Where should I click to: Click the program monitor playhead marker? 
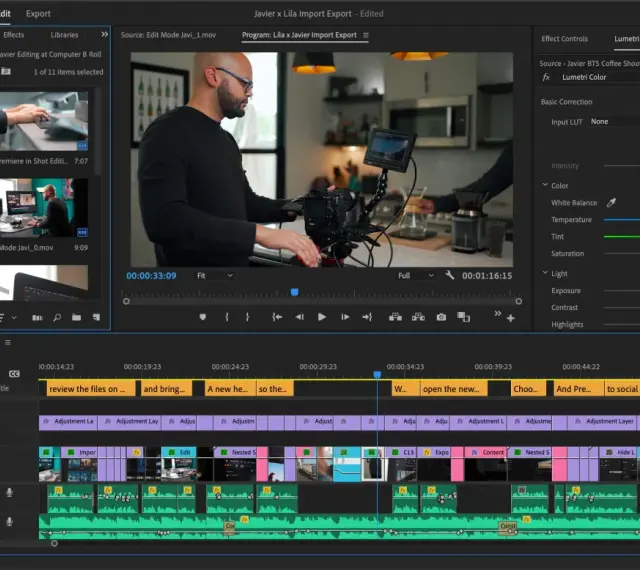pyautogui.click(x=294, y=292)
